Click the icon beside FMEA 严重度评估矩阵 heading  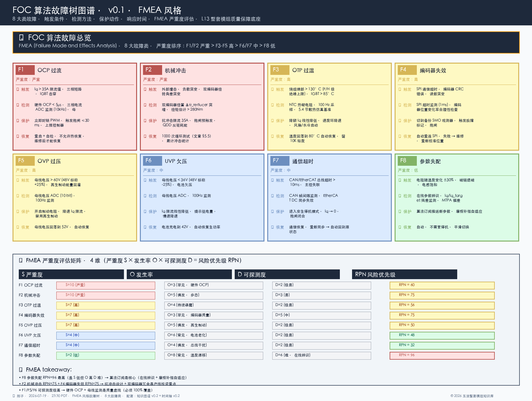tap(21, 260)
